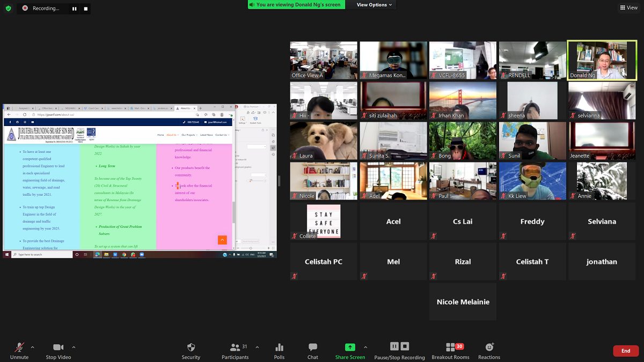Switch to About Us browser tab
Screen dimensions: 644x362
(185, 108)
